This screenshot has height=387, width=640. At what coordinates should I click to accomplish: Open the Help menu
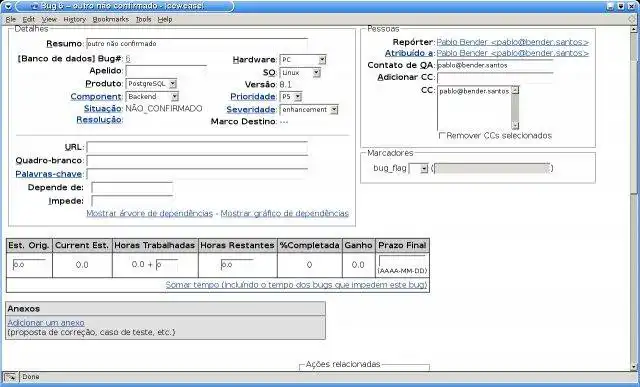165,19
